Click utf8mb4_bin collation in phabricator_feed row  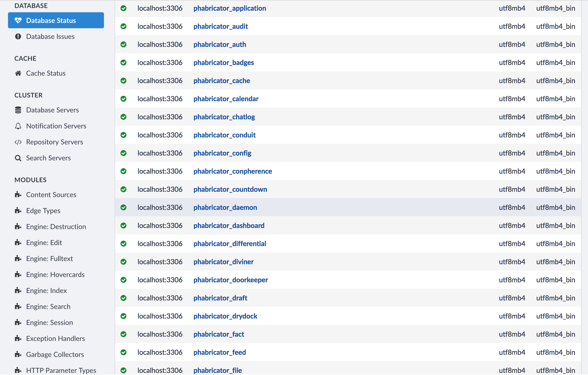[x=555, y=352]
